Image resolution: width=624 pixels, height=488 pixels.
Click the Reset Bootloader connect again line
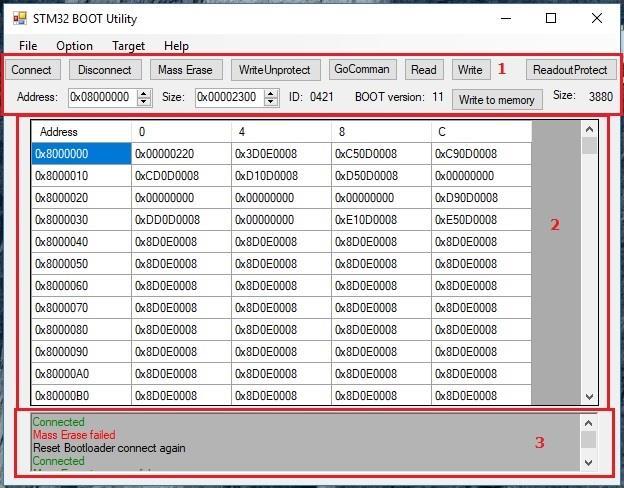coord(109,448)
